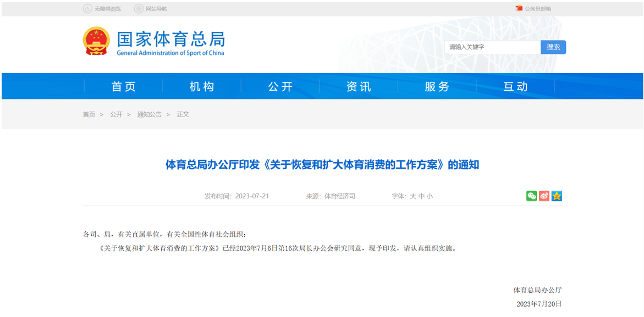The image size is (644, 317).
Task: Click the signature 体育总局办公厅
Action: [x=537, y=290]
